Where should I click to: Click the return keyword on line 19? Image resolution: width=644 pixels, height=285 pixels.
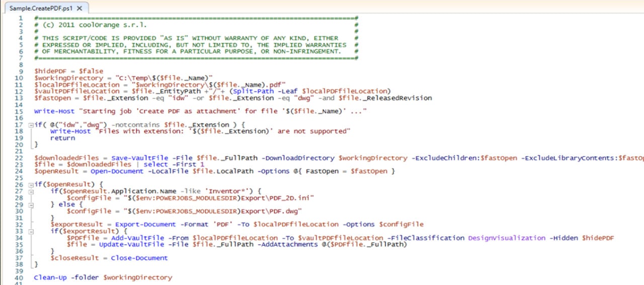[x=62, y=137]
